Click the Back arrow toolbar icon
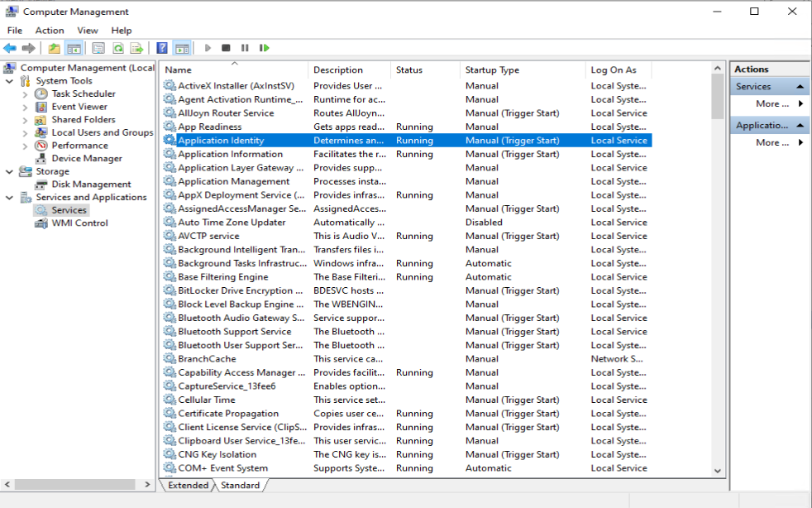Viewport: 812px width, 508px height. pyautogui.click(x=10, y=48)
